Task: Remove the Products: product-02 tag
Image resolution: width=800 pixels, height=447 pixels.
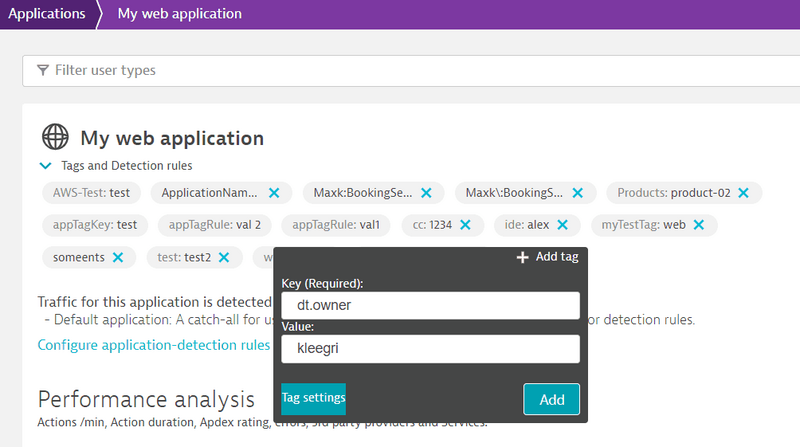Action: pyautogui.click(x=743, y=192)
